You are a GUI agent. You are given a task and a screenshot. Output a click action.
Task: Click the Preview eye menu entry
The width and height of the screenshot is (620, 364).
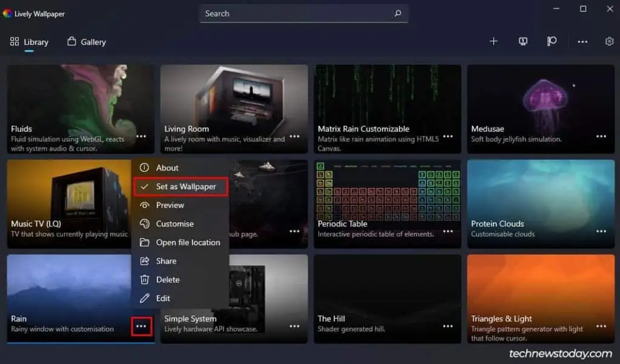coord(180,205)
